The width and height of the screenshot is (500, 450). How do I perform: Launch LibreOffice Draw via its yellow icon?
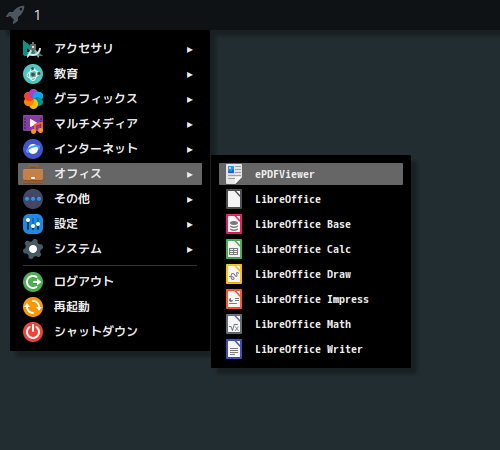(x=234, y=274)
